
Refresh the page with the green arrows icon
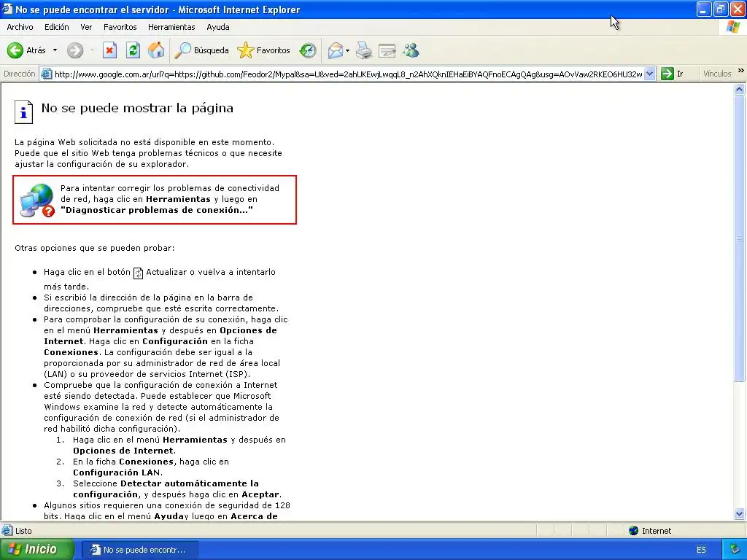coord(133,50)
